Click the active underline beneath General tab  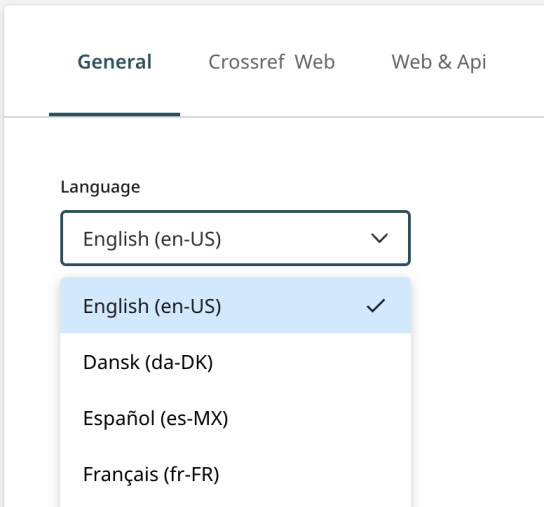coord(114,114)
